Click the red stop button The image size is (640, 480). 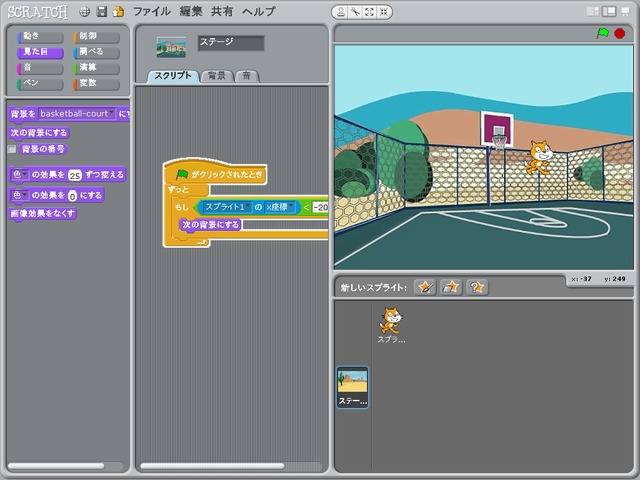(x=620, y=33)
